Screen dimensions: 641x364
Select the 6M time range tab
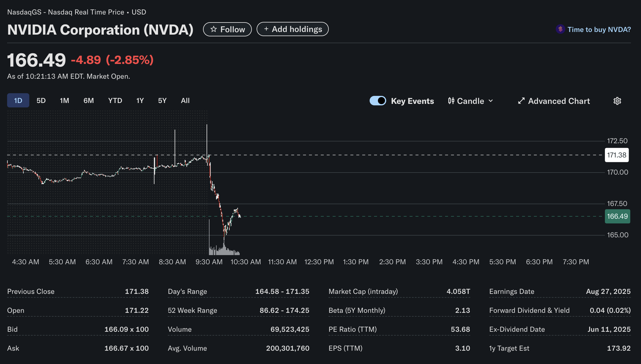[88, 101]
